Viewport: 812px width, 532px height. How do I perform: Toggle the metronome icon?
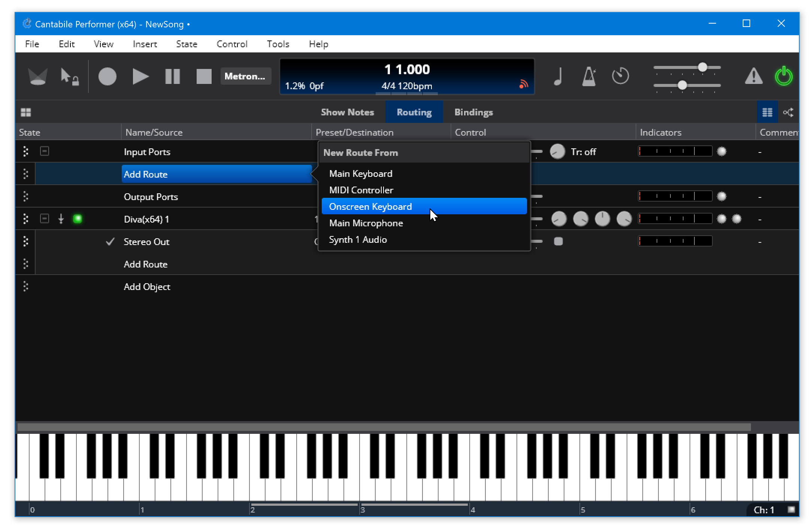[x=589, y=76]
